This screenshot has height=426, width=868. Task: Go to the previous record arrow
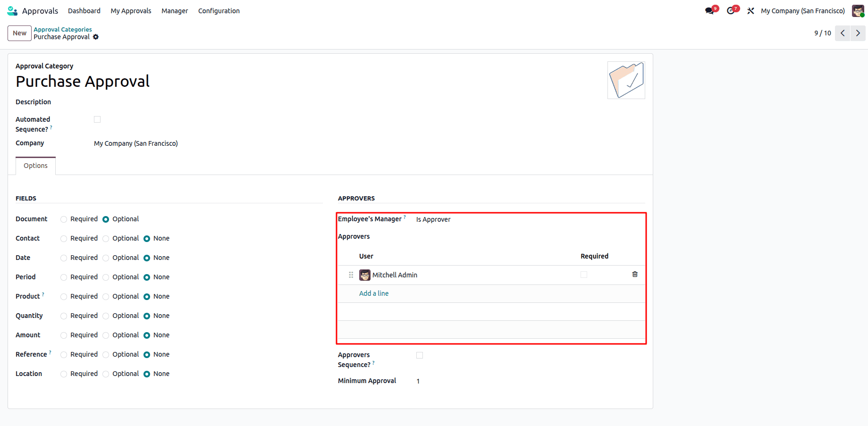(843, 33)
